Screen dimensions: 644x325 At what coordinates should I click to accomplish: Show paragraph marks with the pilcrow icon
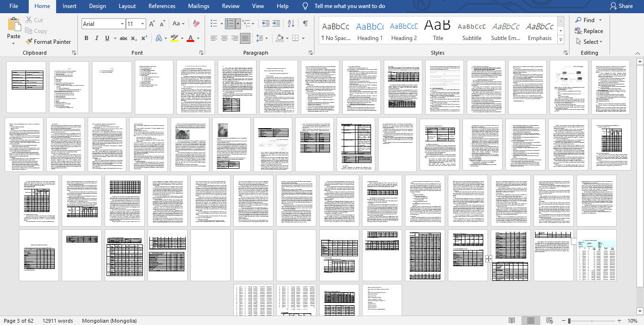click(x=305, y=24)
